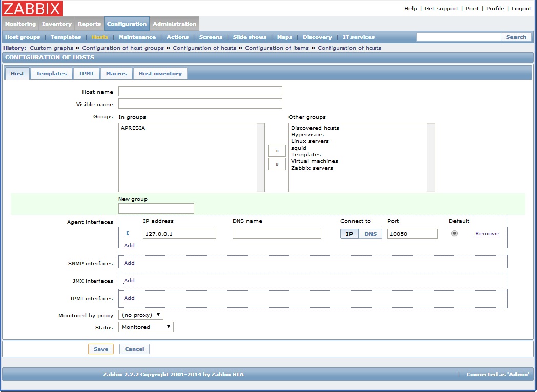
Task: Add an SNMP interface
Action: pos(129,263)
